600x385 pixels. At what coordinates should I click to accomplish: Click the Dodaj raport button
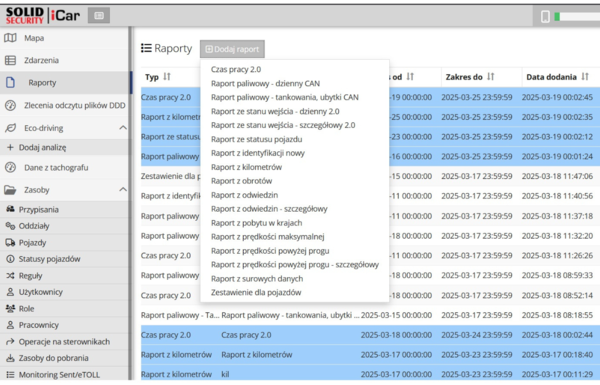click(x=232, y=49)
